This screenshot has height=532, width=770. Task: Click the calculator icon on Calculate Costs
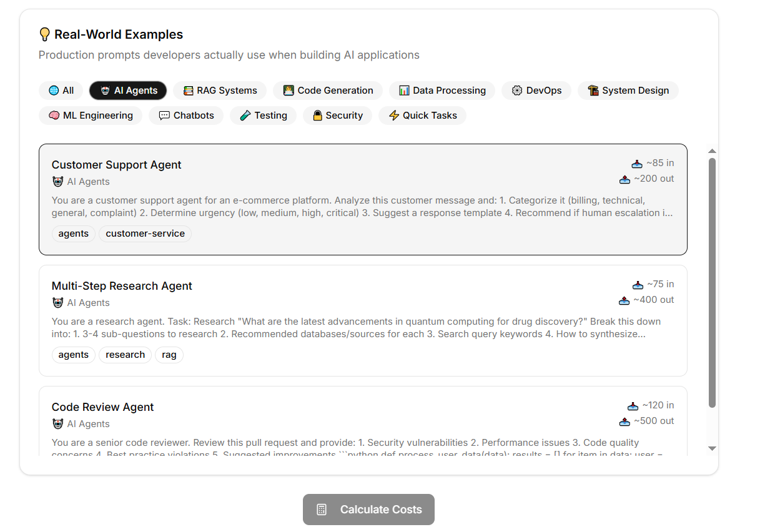[x=322, y=510]
